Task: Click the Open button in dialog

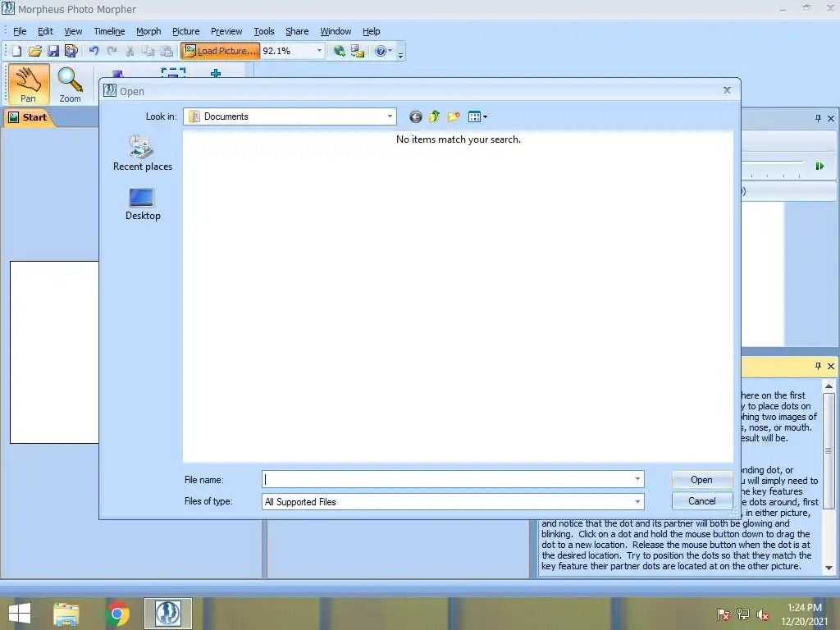Action: click(702, 480)
